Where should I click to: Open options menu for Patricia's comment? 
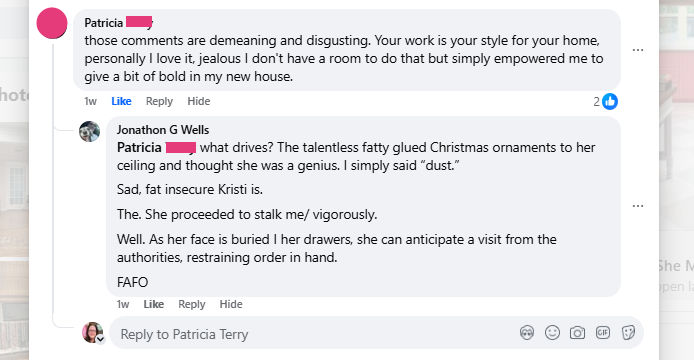(638, 50)
